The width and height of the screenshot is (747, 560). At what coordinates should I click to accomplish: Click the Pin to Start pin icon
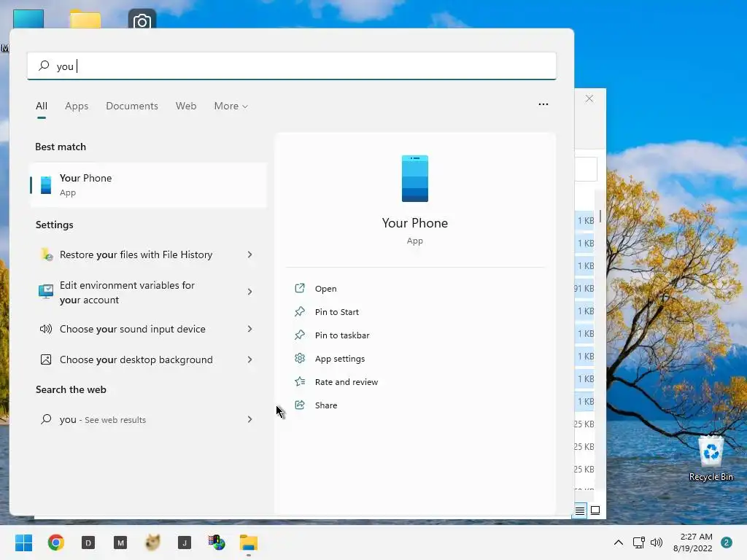(x=300, y=311)
